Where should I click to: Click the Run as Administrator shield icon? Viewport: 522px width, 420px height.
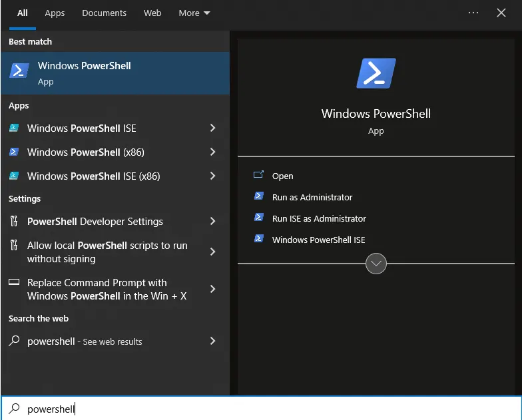point(258,196)
